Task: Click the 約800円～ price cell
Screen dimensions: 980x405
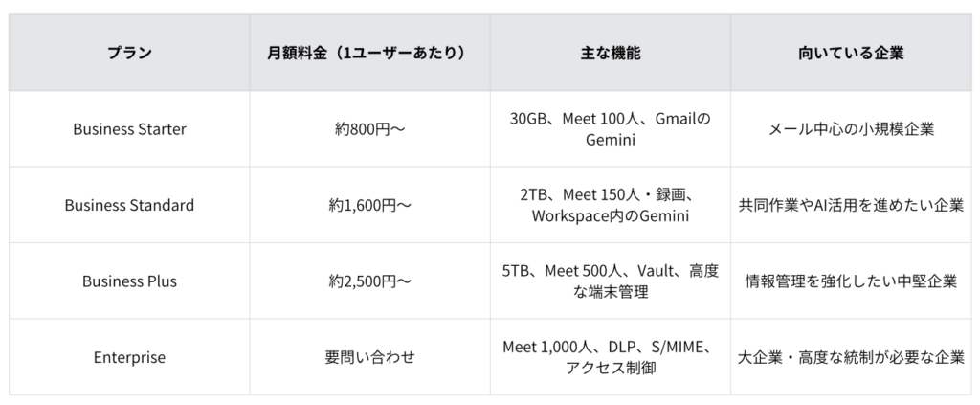Action: pos(370,129)
